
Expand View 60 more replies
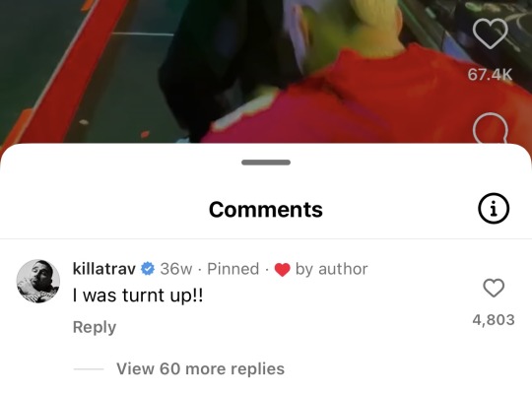200,368
